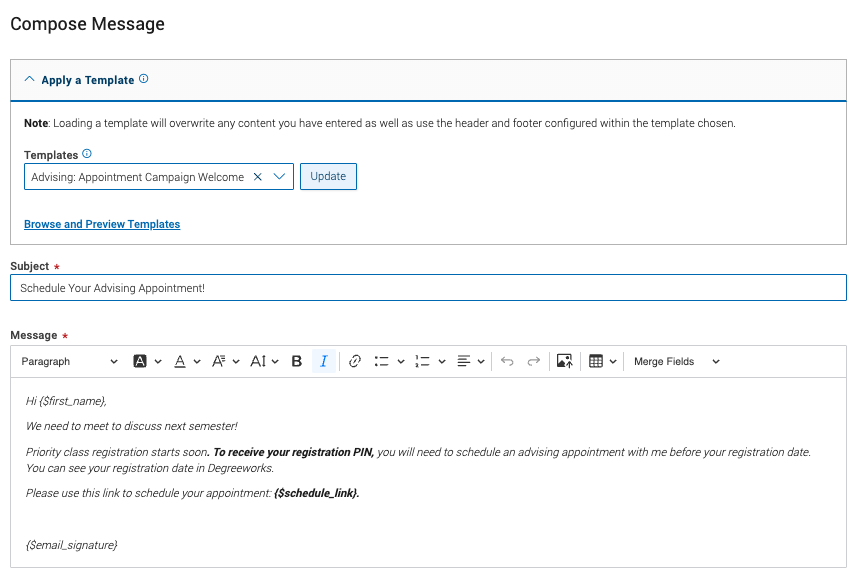Select the font background color icon
This screenshot has width=865, height=586.
(x=140, y=361)
